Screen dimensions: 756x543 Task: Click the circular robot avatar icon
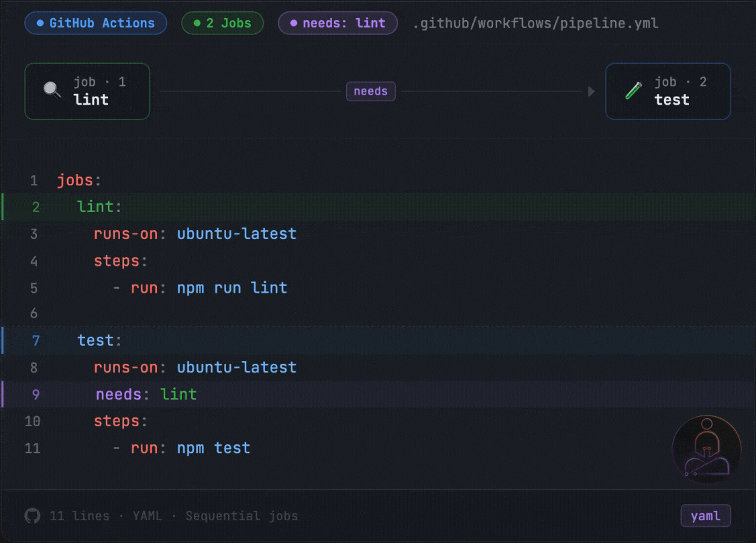(706, 450)
